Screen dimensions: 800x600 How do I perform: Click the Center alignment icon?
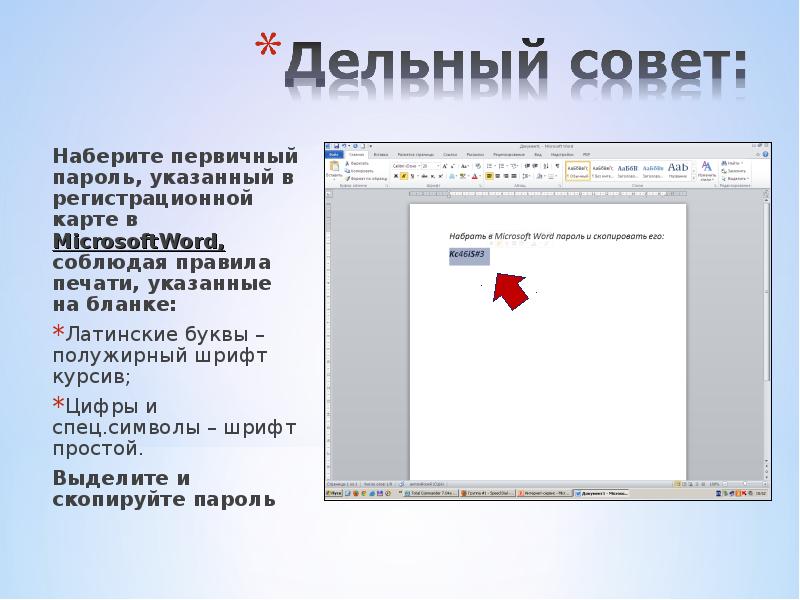point(497,176)
